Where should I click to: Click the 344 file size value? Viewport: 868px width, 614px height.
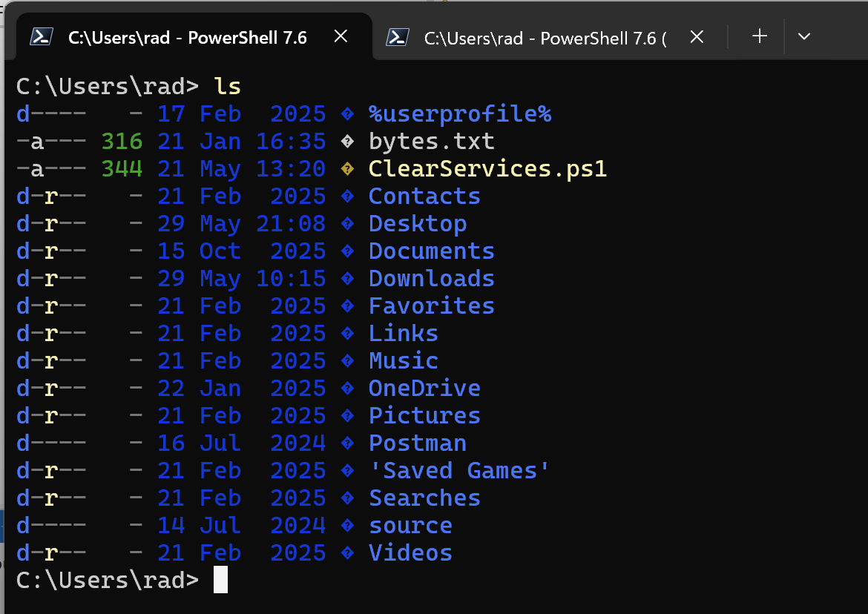122,169
